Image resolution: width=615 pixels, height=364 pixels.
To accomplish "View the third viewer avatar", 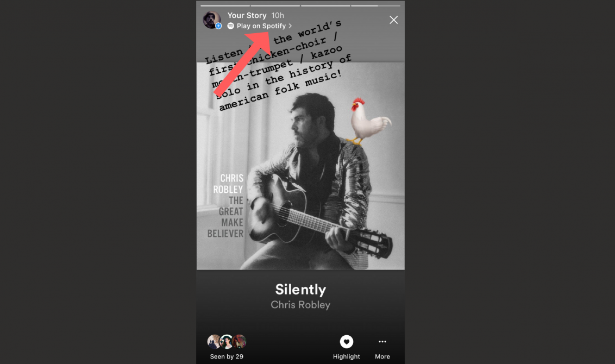I will (x=240, y=342).
